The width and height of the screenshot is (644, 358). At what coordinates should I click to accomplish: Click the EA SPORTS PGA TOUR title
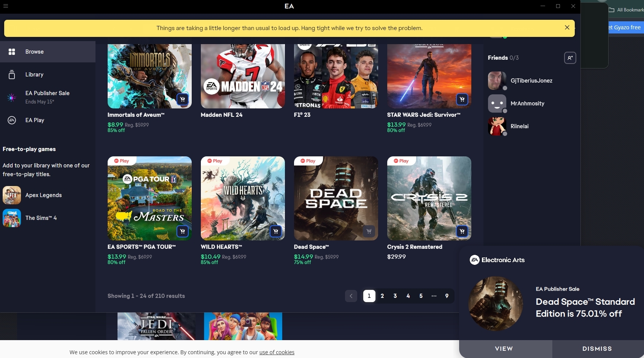tap(142, 247)
